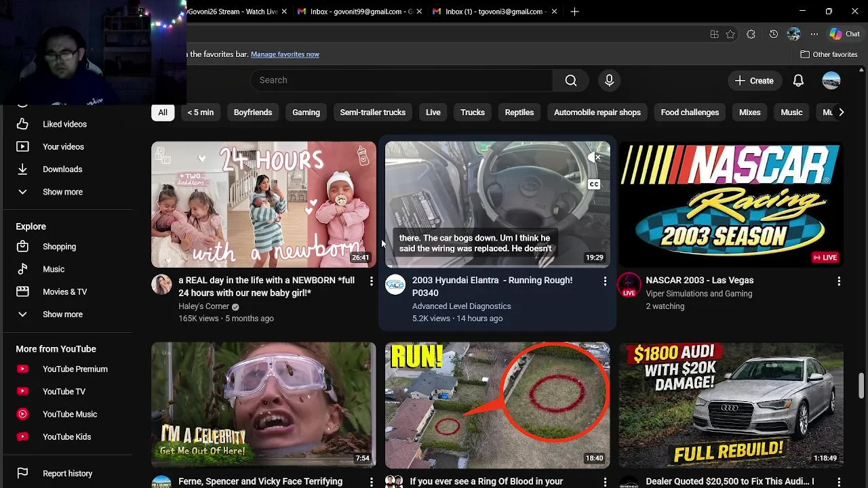Open notifications bell

tap(798, 81)
